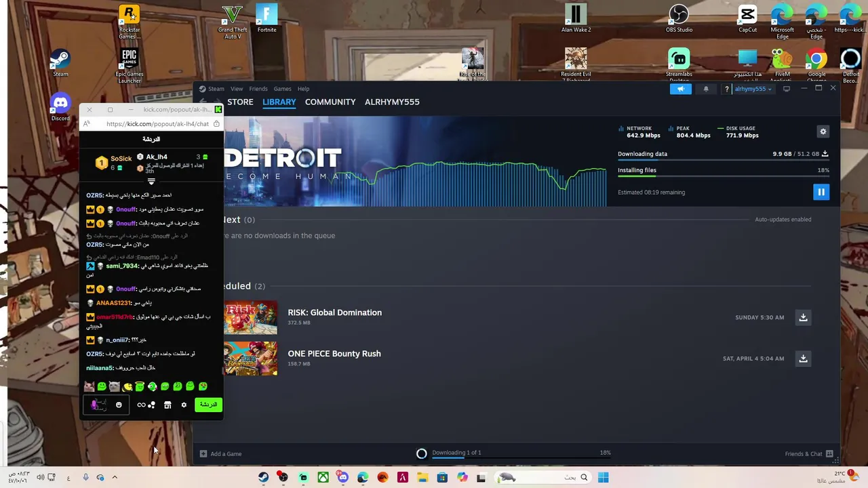Open Alan Wake 2 desktop icon
Image resolution: width=868 pixels, height=488 pixels.
(x=576, y=19)
